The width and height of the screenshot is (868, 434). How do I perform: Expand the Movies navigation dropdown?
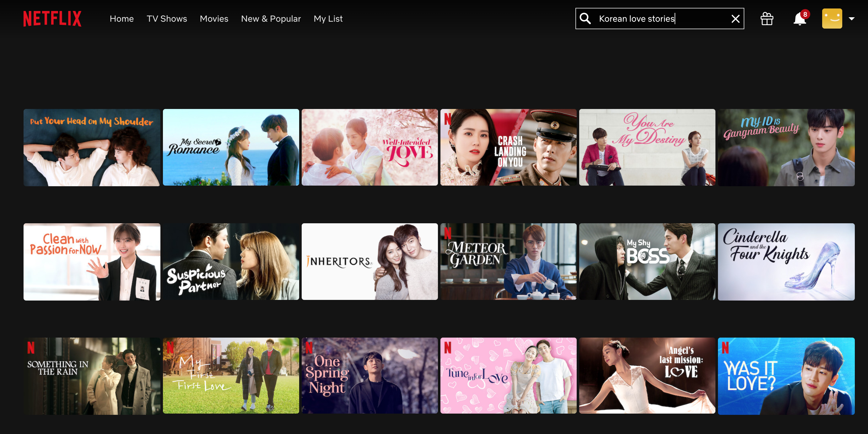(214, 18)
